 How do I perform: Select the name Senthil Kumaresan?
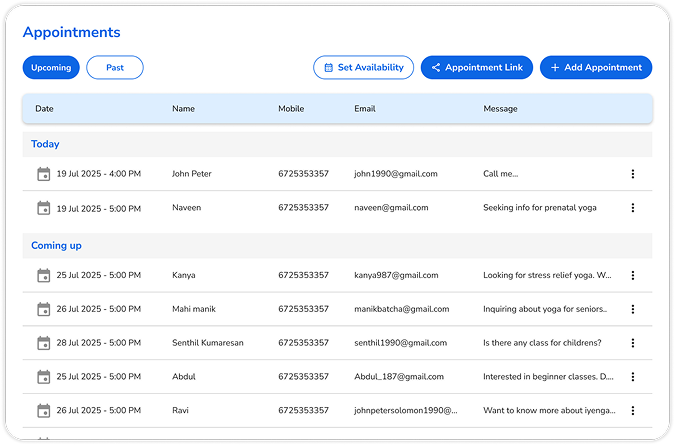(207, 343)
